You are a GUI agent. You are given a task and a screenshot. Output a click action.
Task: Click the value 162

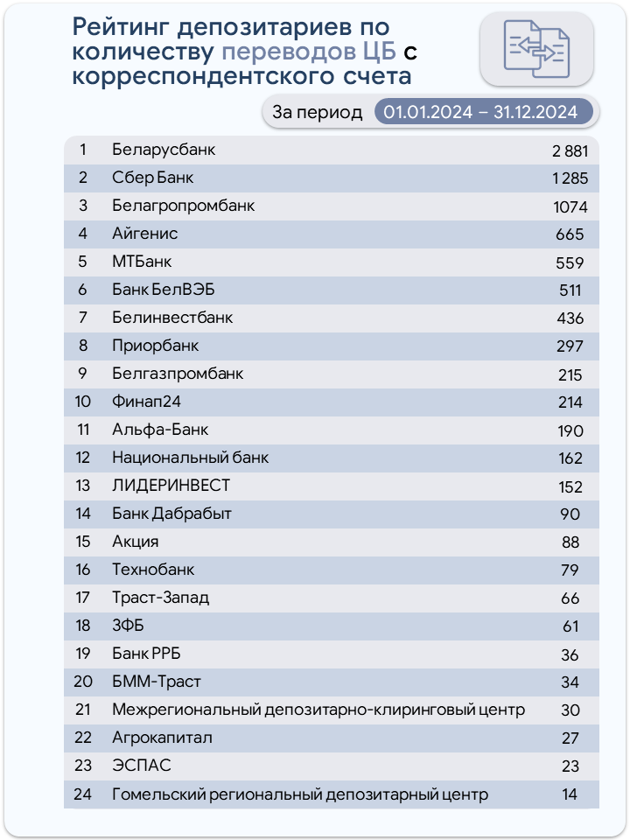570,458
